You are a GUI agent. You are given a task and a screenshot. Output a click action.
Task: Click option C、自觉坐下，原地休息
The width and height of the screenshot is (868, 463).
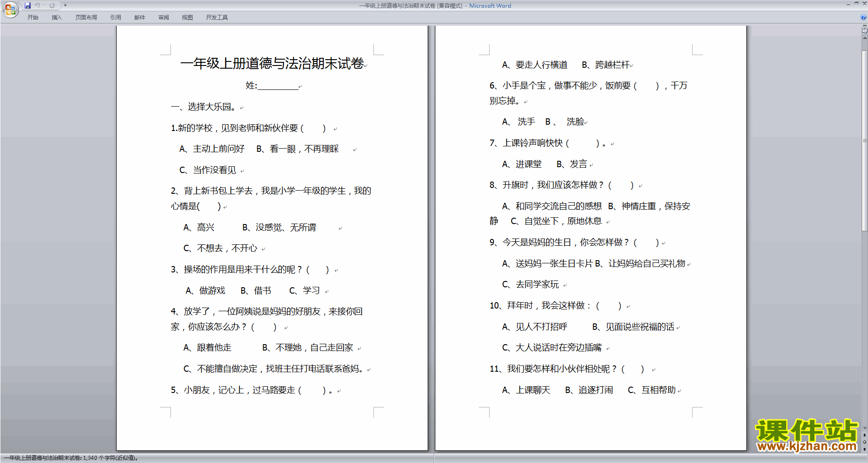pyautogui.click(x=557, y=221)
